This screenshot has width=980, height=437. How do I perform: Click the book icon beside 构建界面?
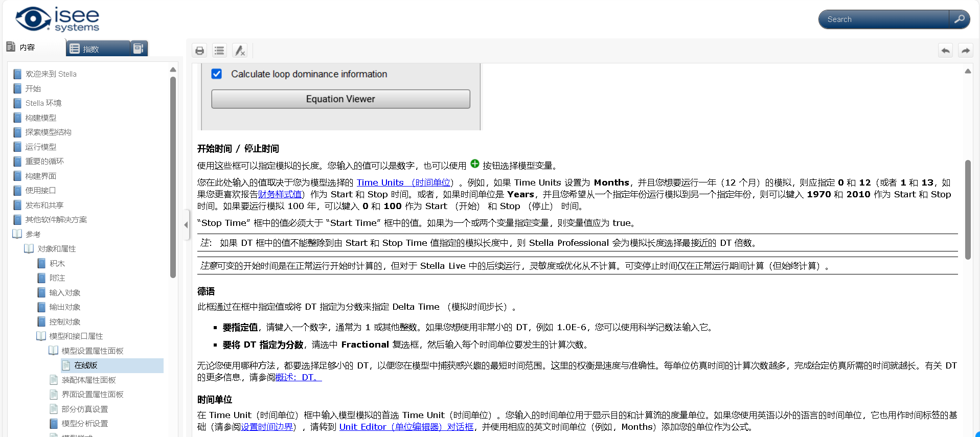pyautogui.click(x=17, y=176)
